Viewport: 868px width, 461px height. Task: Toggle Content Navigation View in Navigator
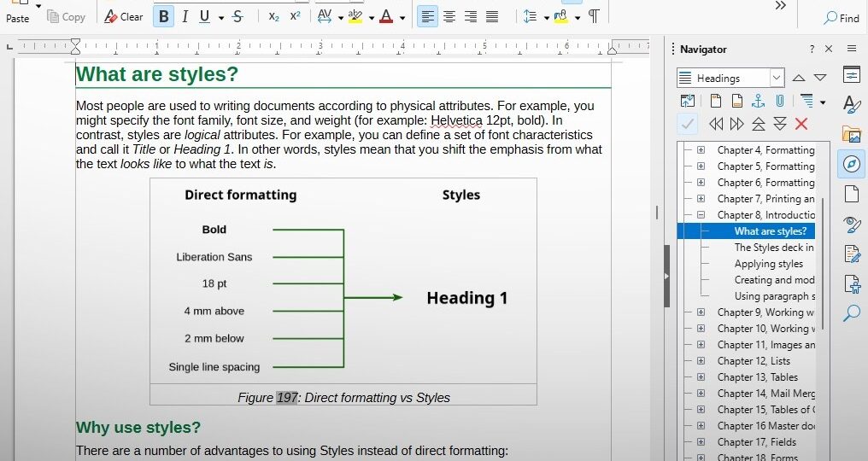688,101
